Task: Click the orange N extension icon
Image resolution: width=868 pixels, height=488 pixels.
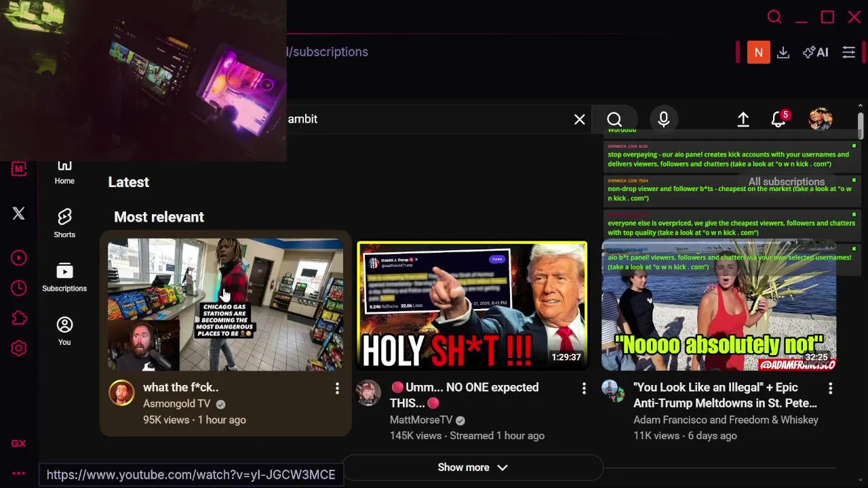Action: 758,52
